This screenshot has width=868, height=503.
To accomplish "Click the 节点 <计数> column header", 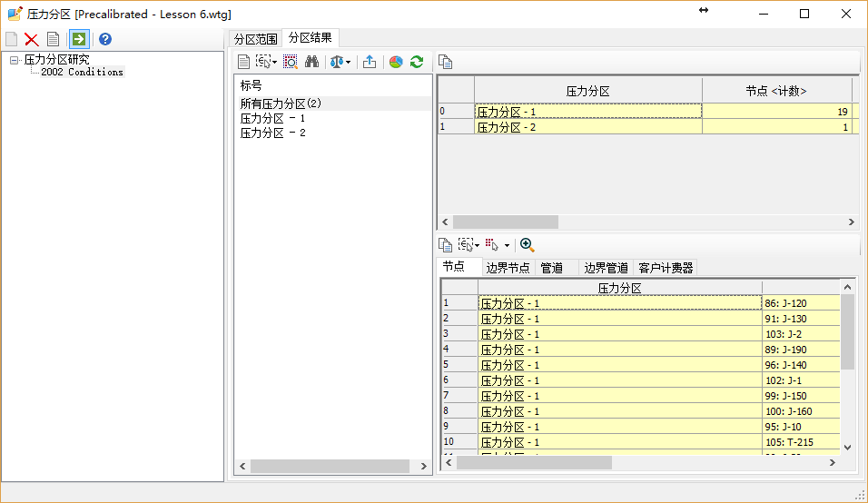I will [776, 91].
